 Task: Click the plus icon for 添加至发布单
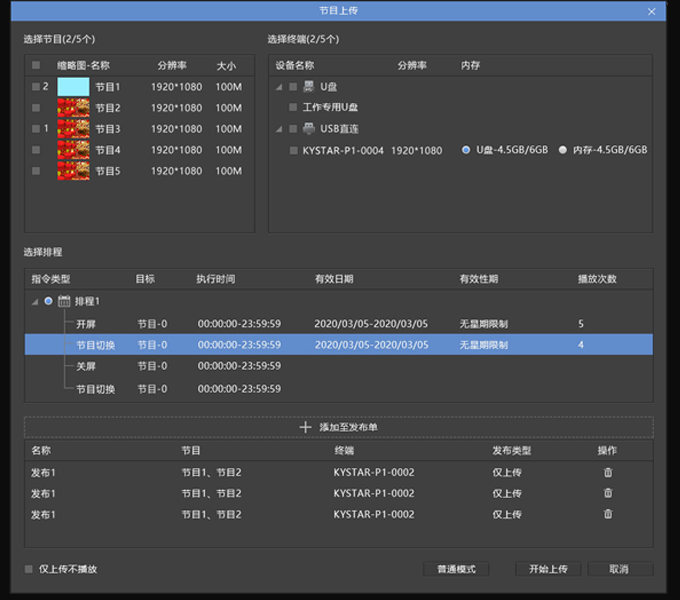(x=305, y=427)
